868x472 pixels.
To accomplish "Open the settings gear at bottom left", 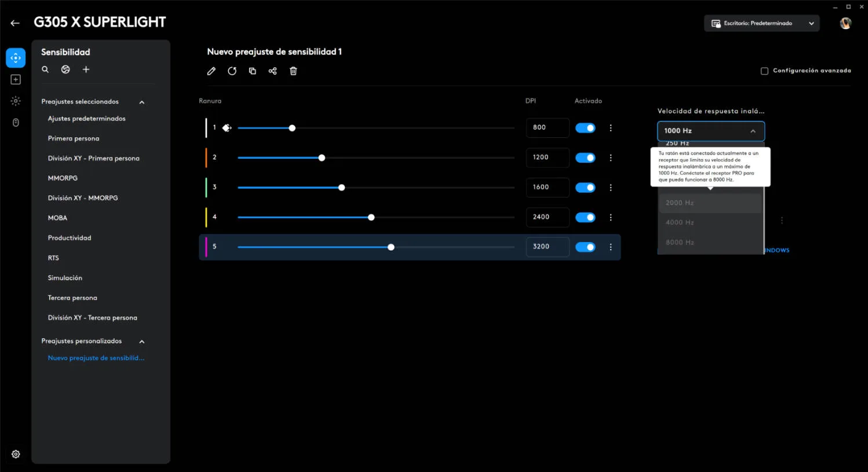I will (x=16, y=454).
